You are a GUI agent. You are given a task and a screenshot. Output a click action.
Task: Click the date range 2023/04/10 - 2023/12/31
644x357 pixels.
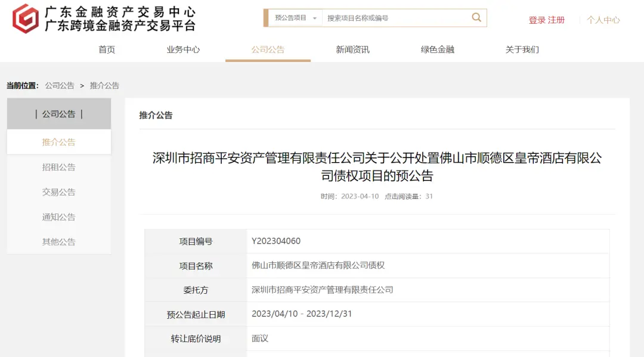click(302, 314)
